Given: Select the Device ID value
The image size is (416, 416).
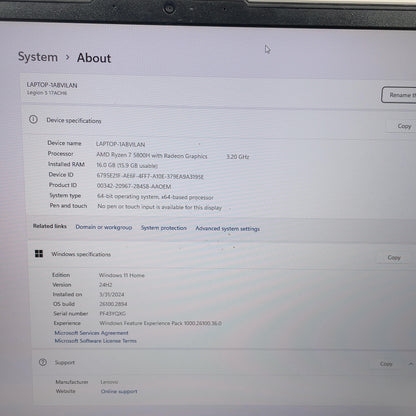Looking at the screenshot, I should [x=150, y=176].
